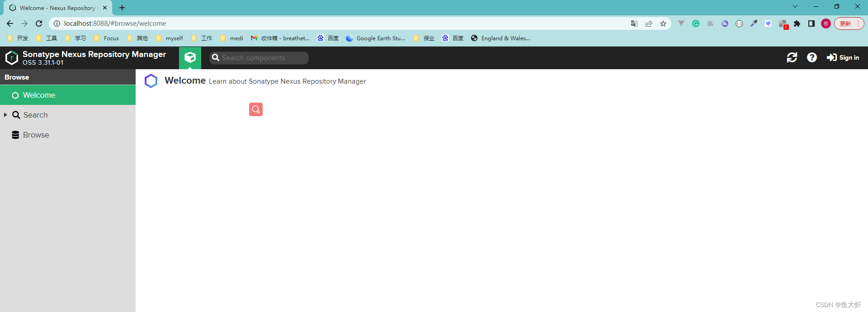Image resolution: width=868 pixels, height=312 pixels.
Task: Bookmark this tab with star icon
Action: 663,24
